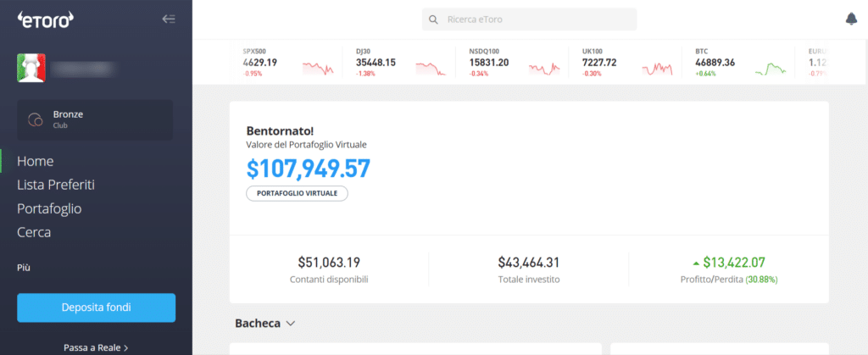Click $43,464.31 Totale investito

tap(529, 262)
